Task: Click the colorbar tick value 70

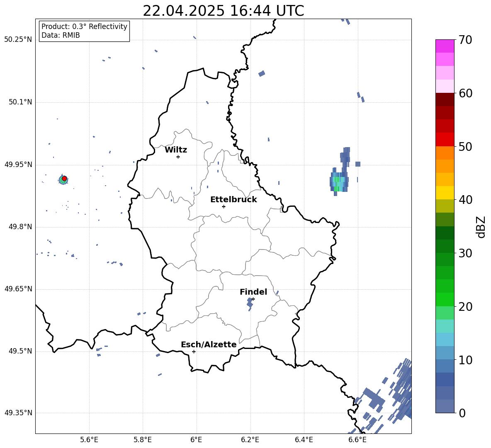Action: coord(465,40)
